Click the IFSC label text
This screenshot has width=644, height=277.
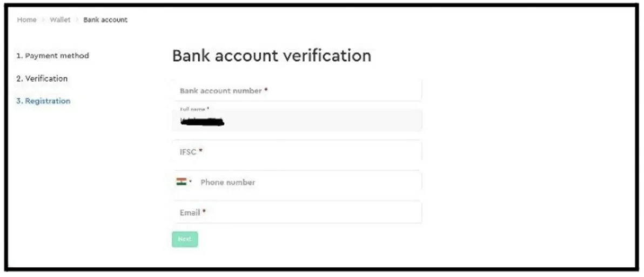tap(188, 152)
